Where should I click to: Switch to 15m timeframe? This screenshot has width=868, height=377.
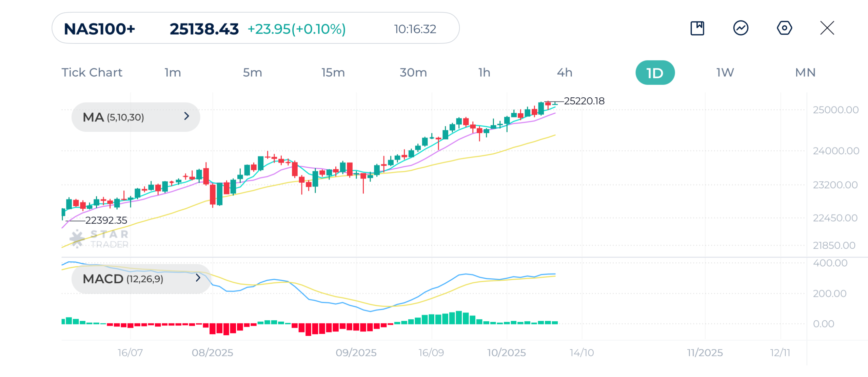333,73
